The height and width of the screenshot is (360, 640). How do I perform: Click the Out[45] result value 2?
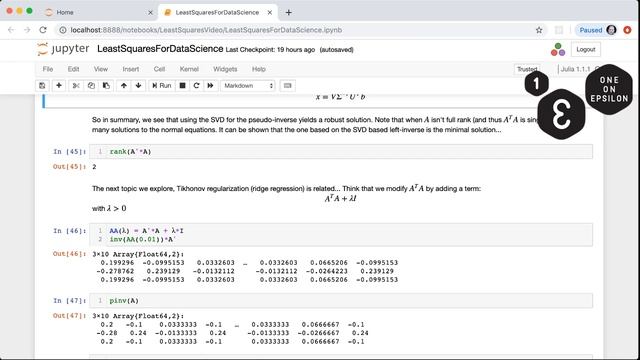click(94, 167)
